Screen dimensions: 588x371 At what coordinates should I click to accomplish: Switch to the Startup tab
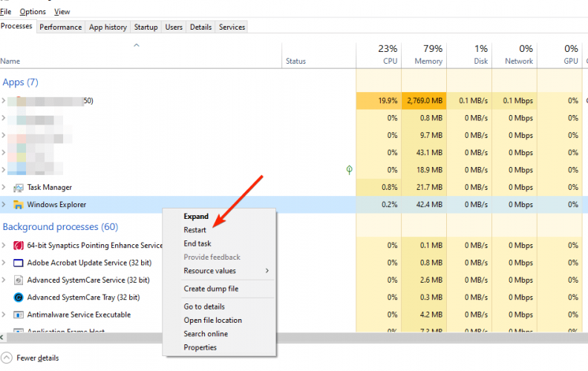click(146, 27)
